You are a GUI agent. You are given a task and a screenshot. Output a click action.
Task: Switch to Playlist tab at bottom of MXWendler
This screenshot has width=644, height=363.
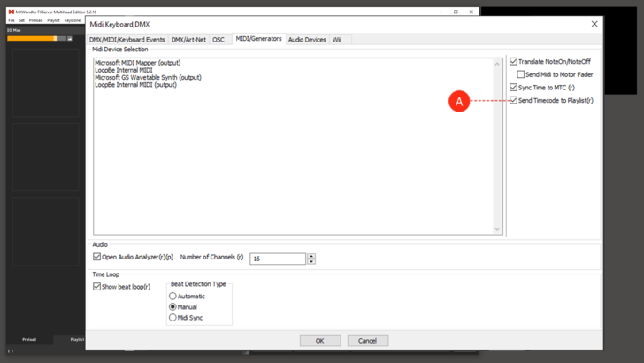coord(77,340)
